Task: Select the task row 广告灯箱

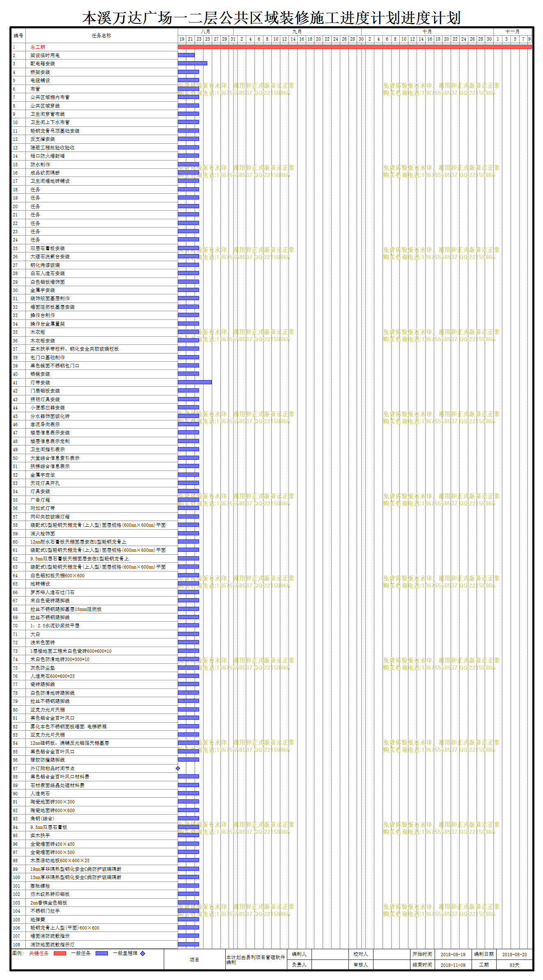Action: coord(94,500)
